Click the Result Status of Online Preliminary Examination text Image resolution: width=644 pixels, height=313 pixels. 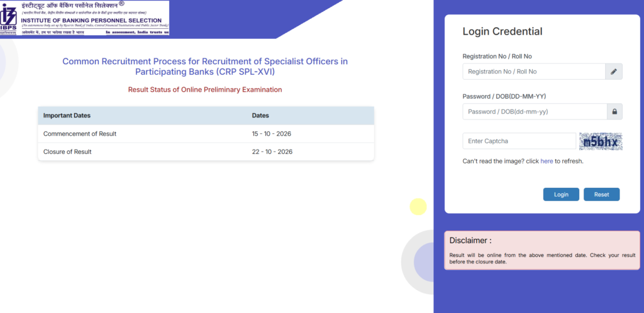tap(205, 89)
